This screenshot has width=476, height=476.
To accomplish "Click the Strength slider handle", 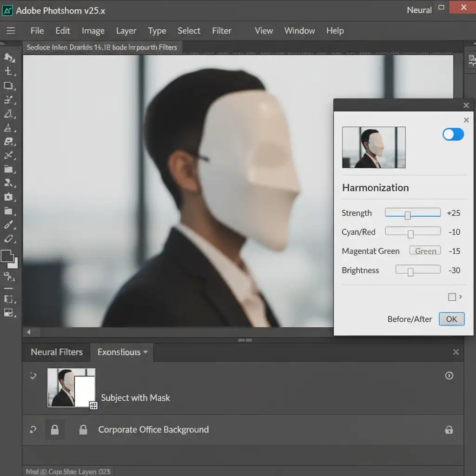I will coord(408,215).
